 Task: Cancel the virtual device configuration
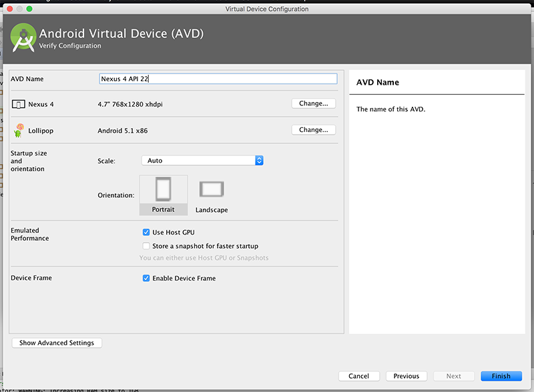click(x=358, y=375)
